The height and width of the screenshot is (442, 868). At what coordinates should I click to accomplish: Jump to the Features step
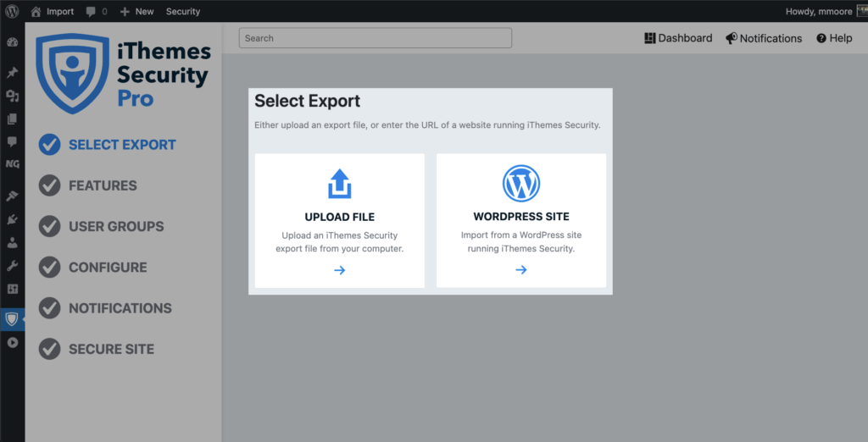pyautogui.click(x=88, y=185)
